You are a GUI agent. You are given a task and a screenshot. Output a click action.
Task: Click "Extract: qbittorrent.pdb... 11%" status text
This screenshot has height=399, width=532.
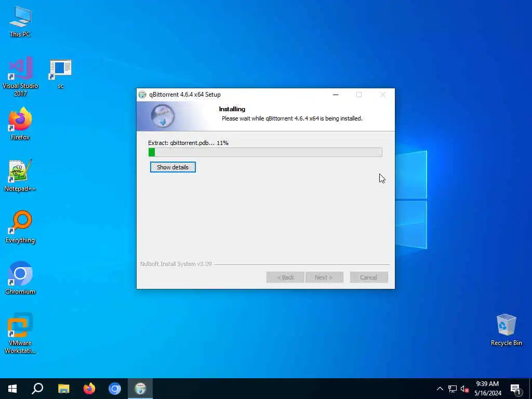click(188, 143)
